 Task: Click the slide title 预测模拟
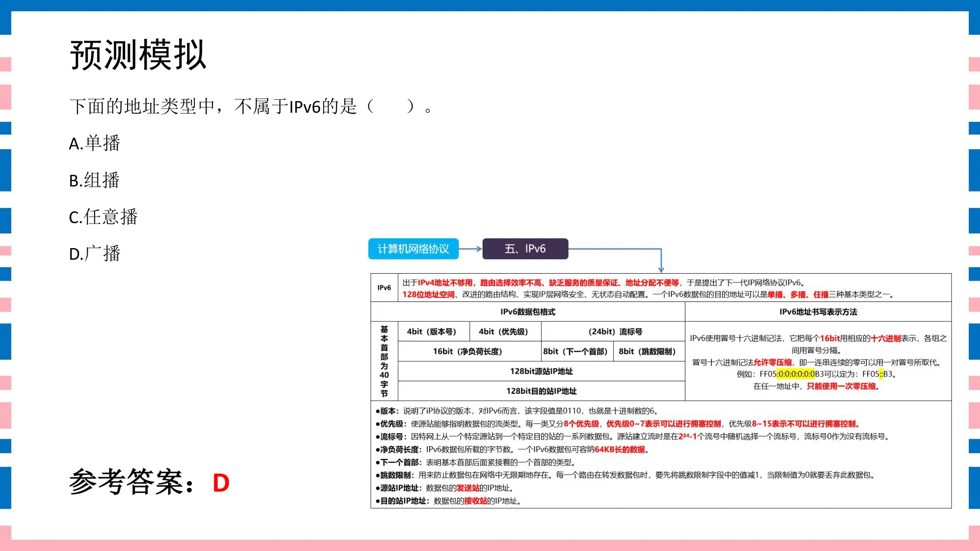[x=138, y=55]
